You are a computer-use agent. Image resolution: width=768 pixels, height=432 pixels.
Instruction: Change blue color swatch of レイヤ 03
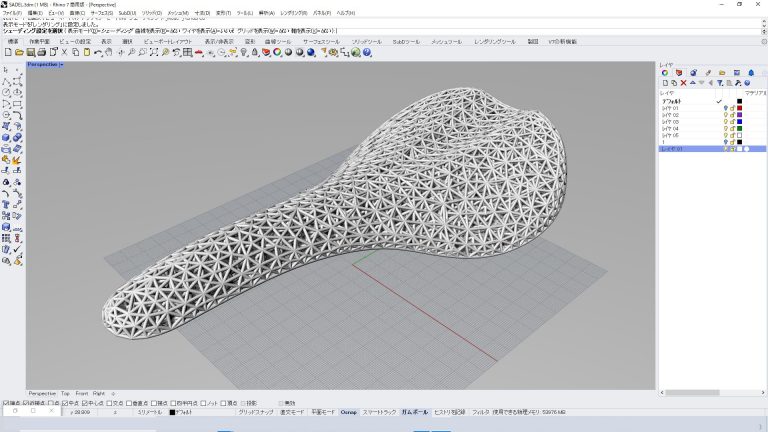[x=740, y=122]
